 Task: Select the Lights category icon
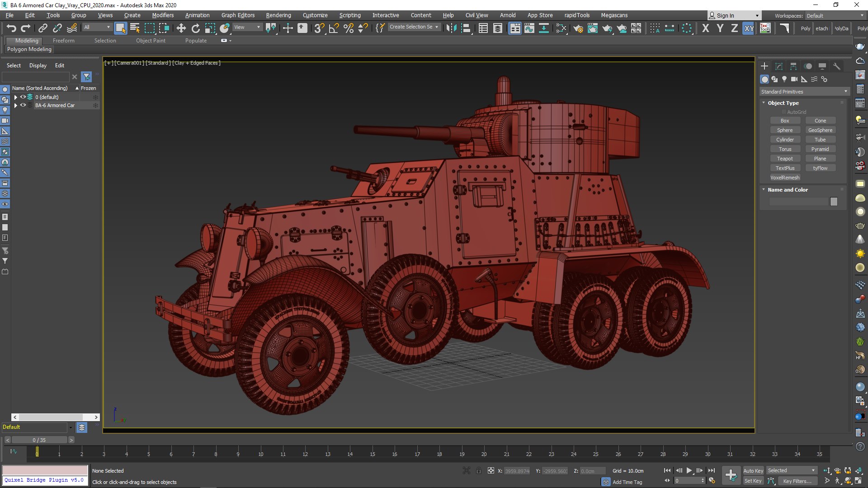784,79
